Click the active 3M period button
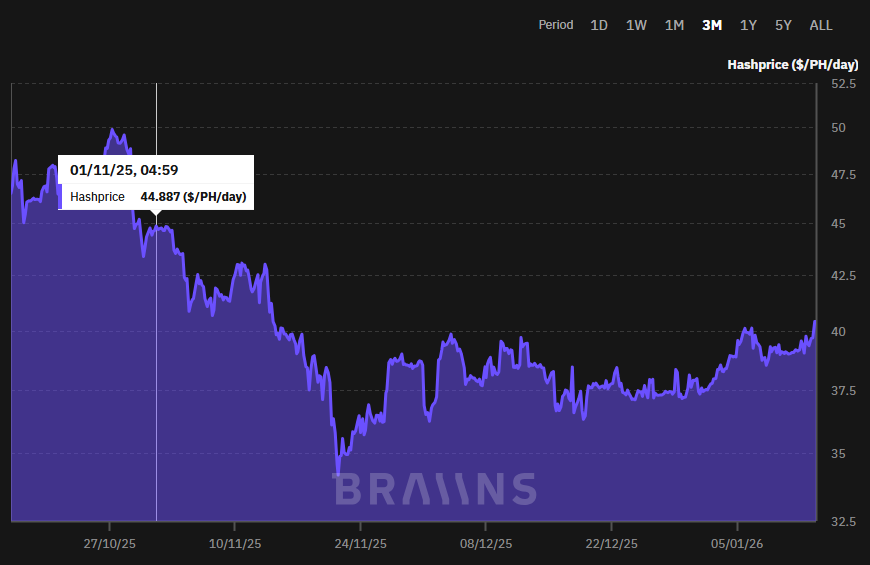 (712, 25)
